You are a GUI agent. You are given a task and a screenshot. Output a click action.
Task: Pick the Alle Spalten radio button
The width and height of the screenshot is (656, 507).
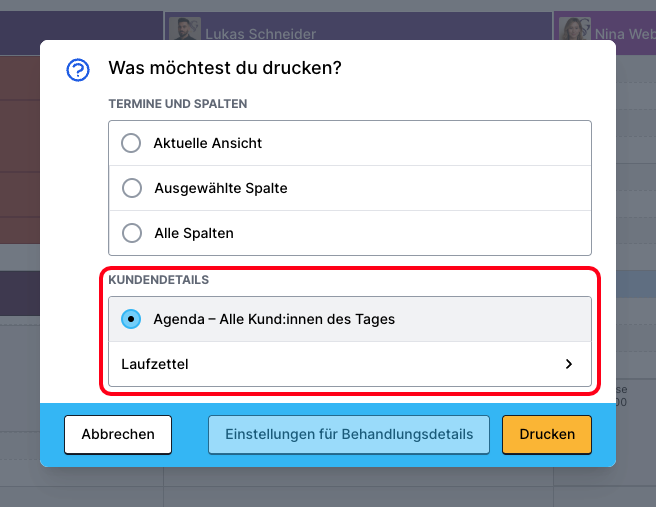131,233
